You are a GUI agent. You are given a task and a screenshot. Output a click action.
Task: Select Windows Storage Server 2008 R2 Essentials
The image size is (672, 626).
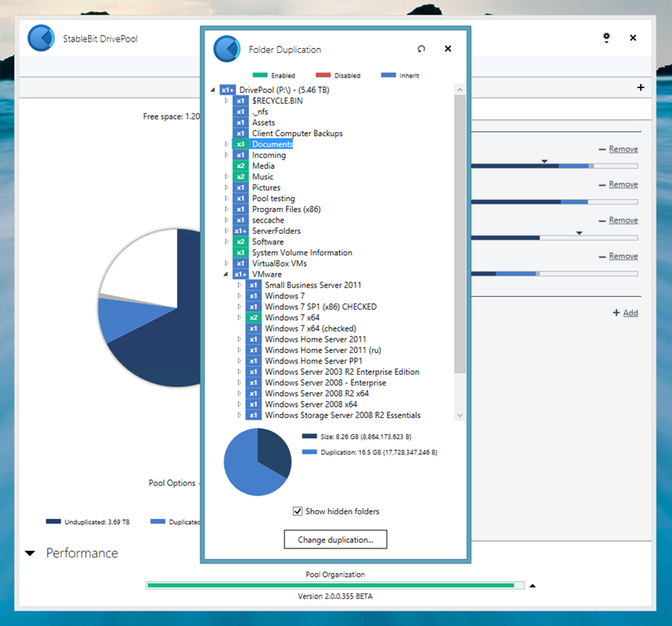pyautogui.click(x=343, y=415)
